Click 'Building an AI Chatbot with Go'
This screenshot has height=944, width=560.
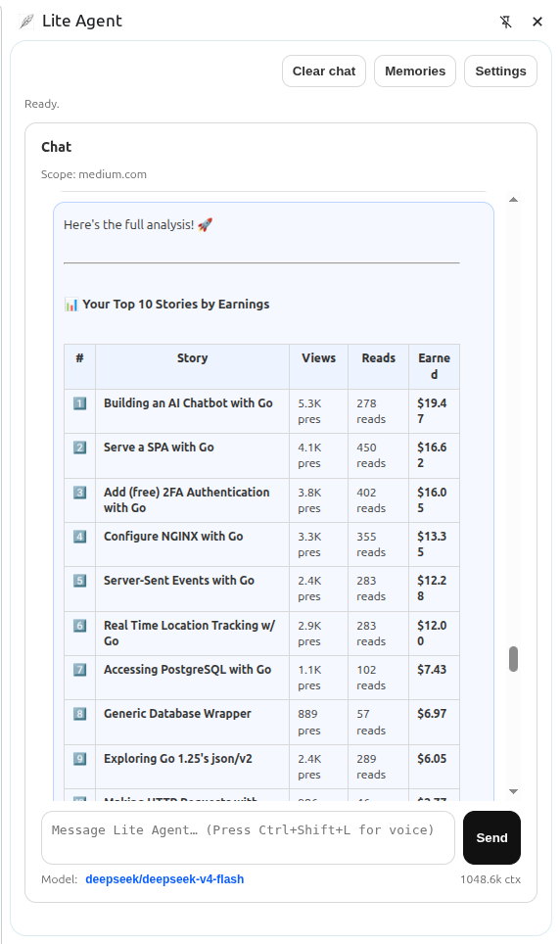coord(188,403)
